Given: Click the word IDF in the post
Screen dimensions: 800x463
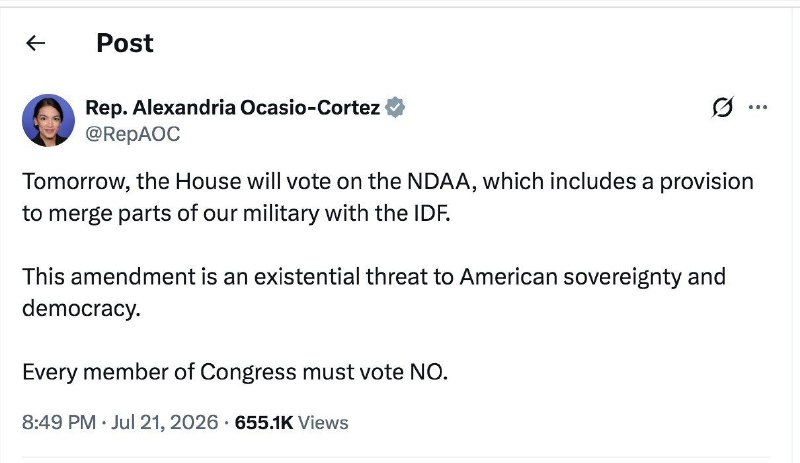Looking at the screenshot, I should point(432,213).
